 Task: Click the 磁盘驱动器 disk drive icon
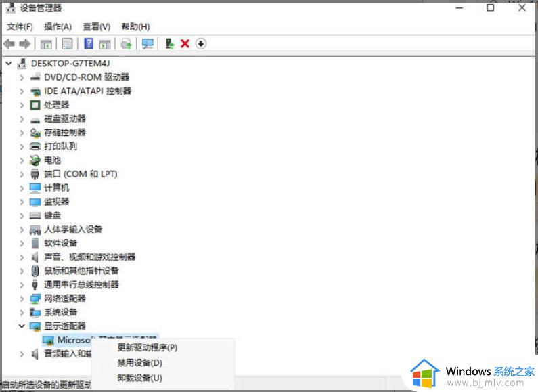point(35,119)
